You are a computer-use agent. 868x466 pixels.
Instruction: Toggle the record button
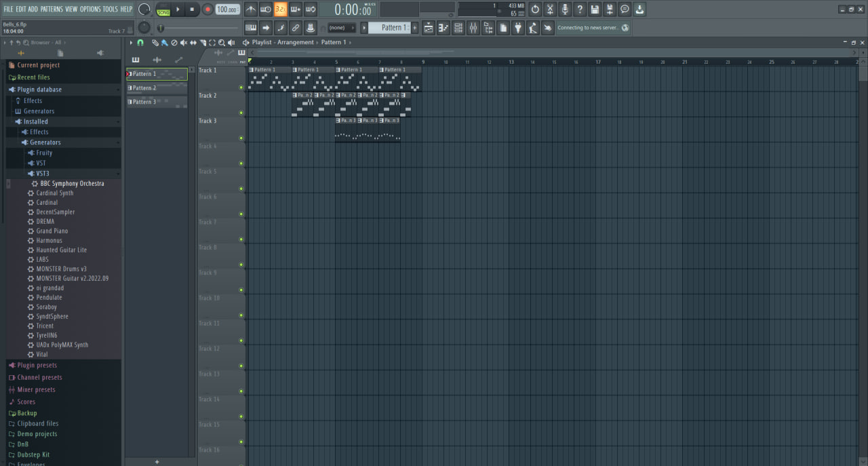208,9
